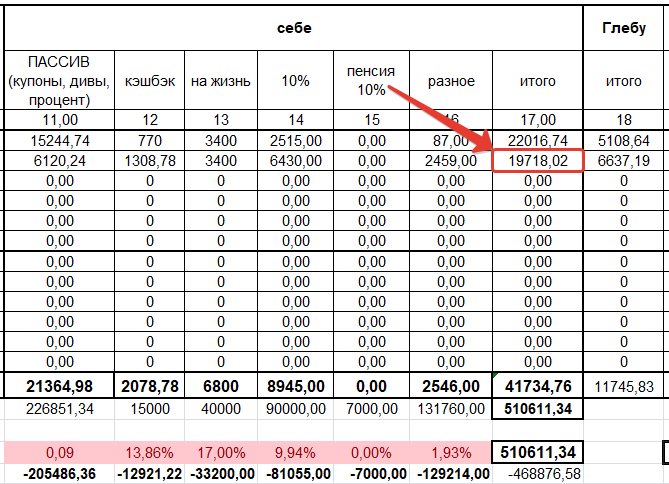Select the bold total 21364,98

[59, 386]
